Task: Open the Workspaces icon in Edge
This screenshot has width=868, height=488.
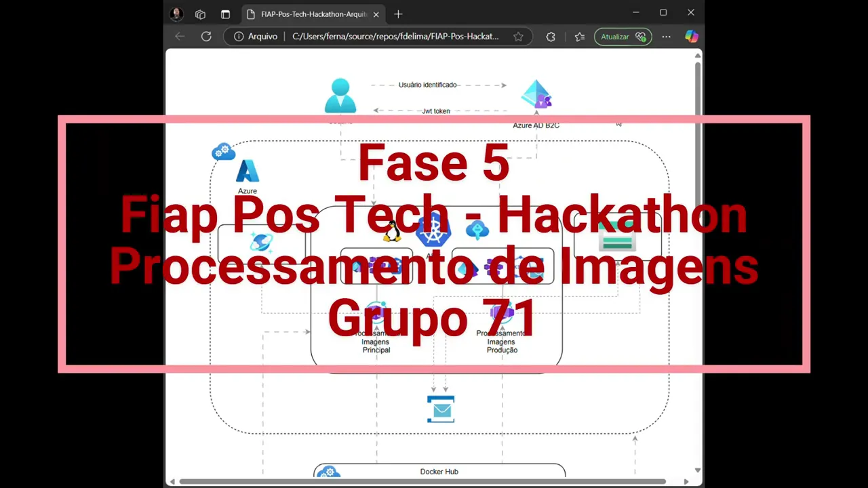Action: [x=200, y=14]
